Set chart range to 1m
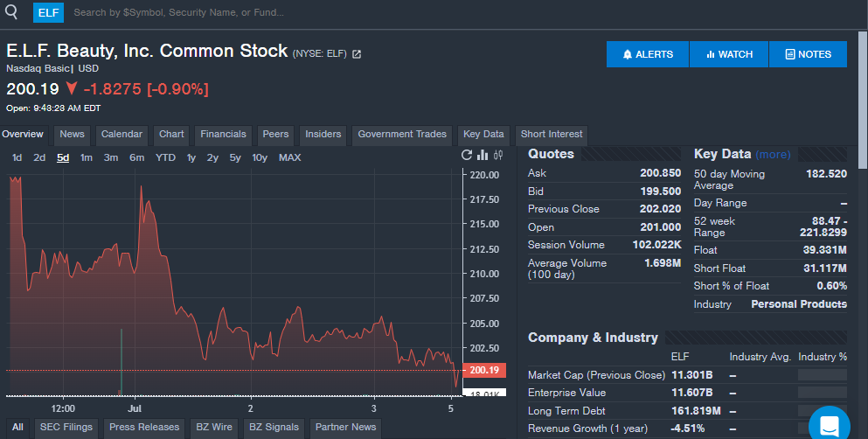868x439 pixels. [x=87, y=157]
